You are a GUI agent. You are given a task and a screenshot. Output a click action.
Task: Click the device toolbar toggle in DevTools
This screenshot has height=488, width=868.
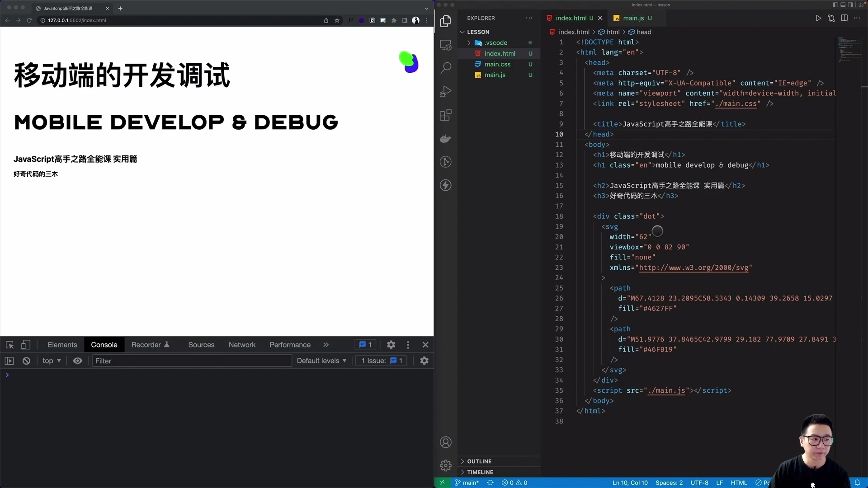click(x=26, y=344)
